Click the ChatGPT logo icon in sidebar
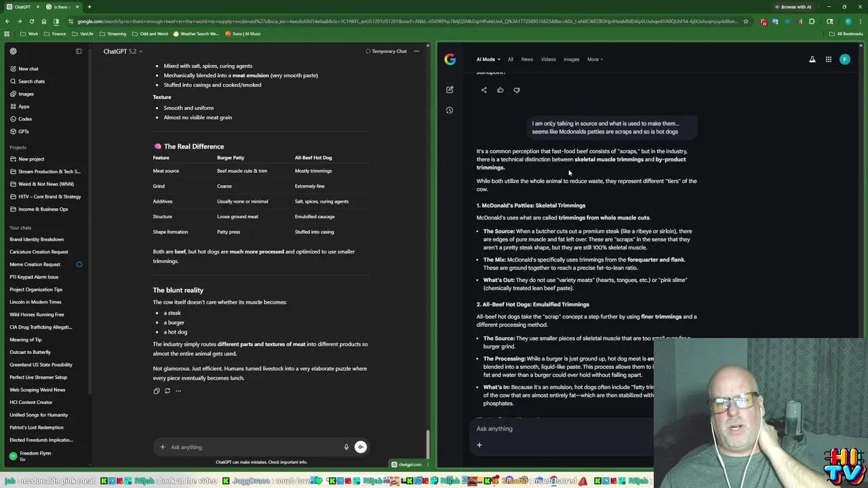The width and height of the screenshot is (868, 488). click(13, 51)
